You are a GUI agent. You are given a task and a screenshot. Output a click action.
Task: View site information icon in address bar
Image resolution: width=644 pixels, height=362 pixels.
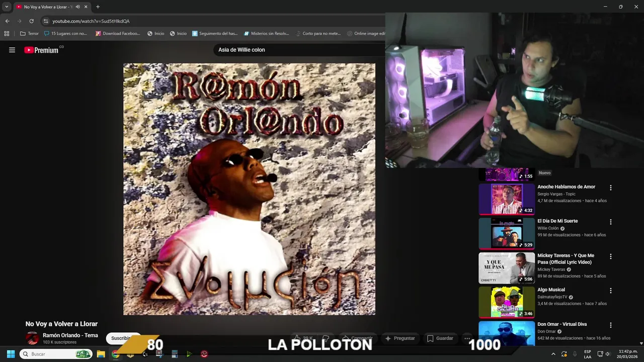tap(46, 21)
